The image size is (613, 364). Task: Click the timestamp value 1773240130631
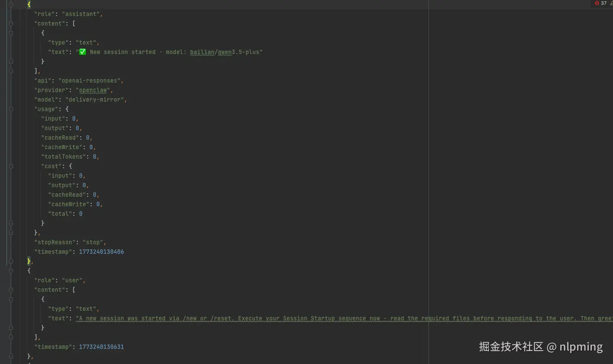click(102, 347)
